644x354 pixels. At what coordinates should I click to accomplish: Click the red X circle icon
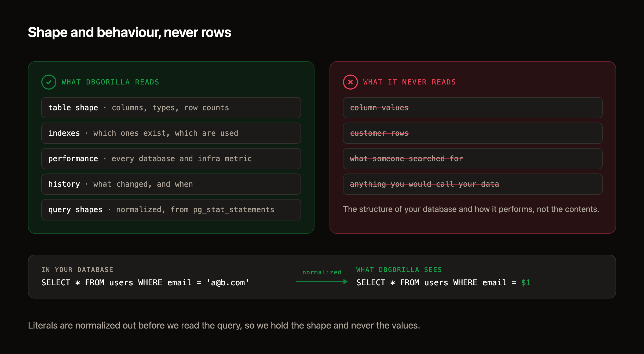[350, 82]
